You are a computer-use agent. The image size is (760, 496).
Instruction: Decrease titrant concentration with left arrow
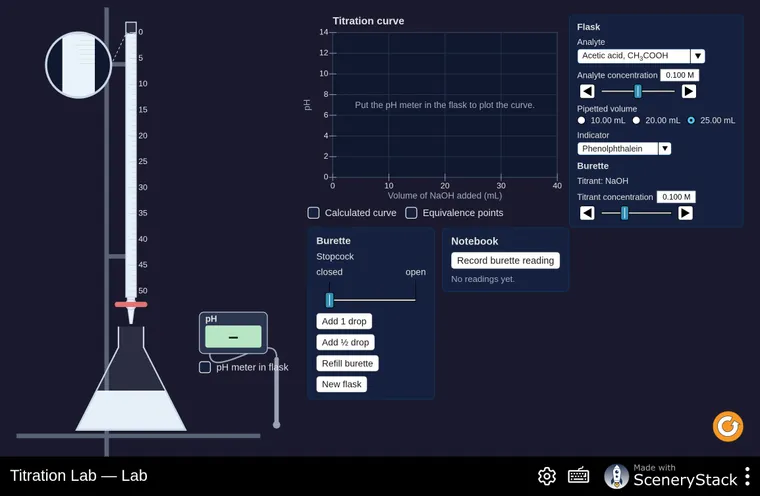pos(587,213)
